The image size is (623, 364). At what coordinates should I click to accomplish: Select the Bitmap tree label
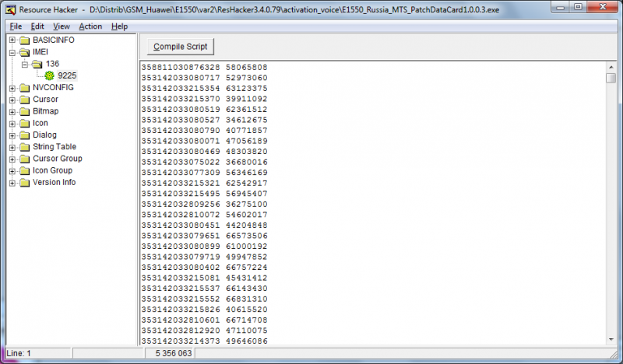(x=46, y=111)
